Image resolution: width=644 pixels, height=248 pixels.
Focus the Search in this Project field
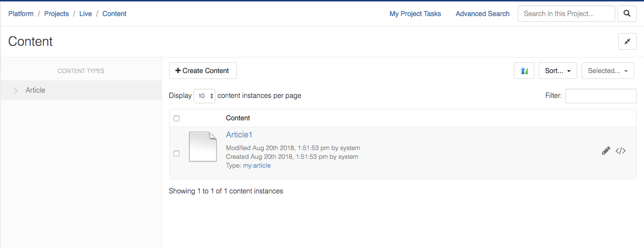pyautogui.click(x=566, y=14)
